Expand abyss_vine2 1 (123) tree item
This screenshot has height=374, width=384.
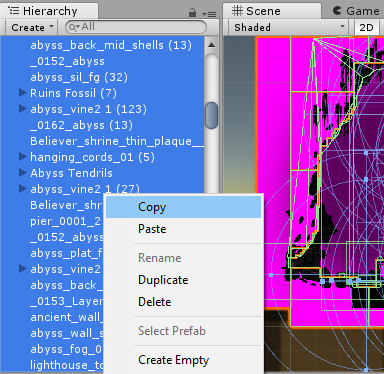[22, 109]
